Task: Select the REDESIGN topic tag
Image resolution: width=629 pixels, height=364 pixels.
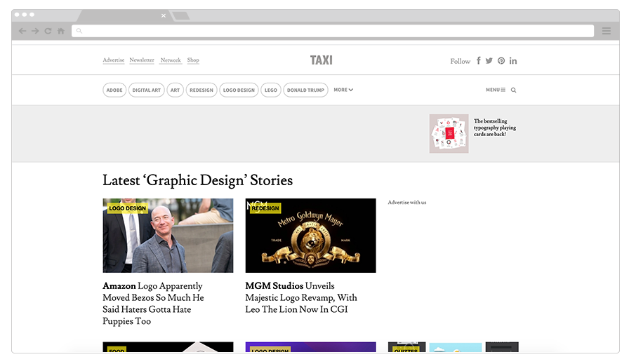Action: (x=201, y=90)
